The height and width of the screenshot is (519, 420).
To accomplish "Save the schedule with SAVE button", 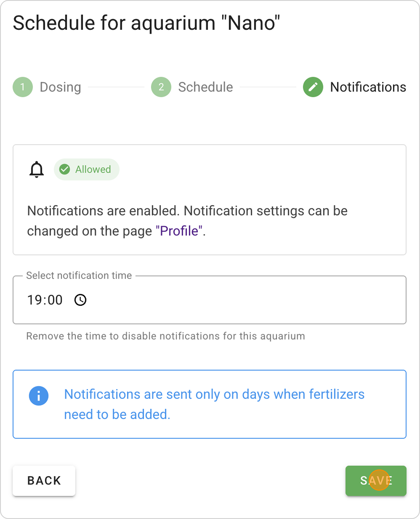I will 376,481.
